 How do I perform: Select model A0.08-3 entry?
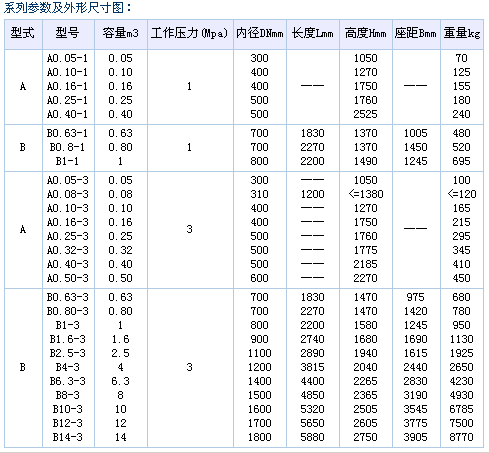(68, 194)
